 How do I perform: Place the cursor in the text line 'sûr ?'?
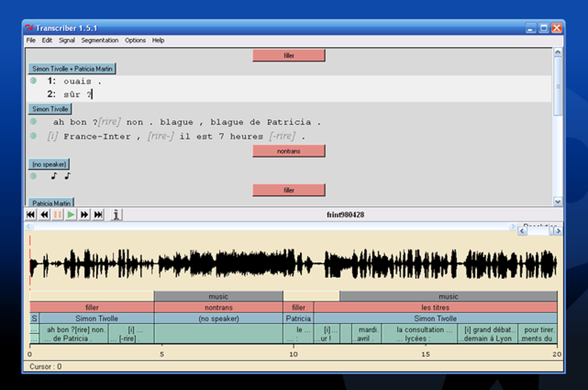click(77, 94)
